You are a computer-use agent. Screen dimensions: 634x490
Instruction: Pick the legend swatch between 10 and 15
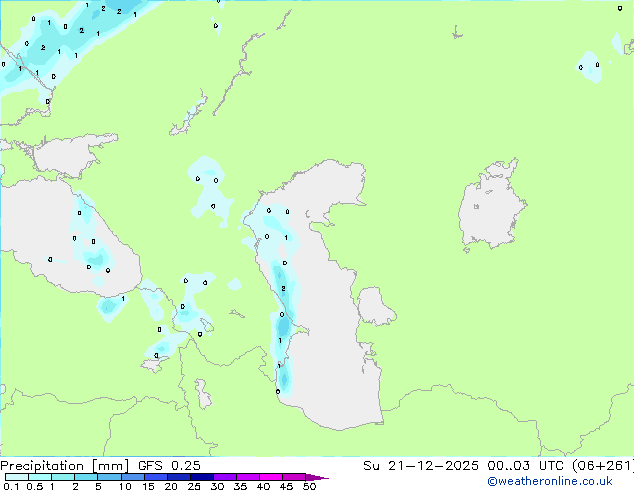[133, 477]
